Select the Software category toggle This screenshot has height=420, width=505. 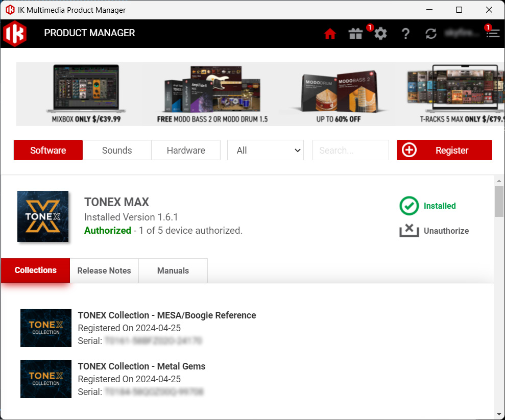point(48,150)
